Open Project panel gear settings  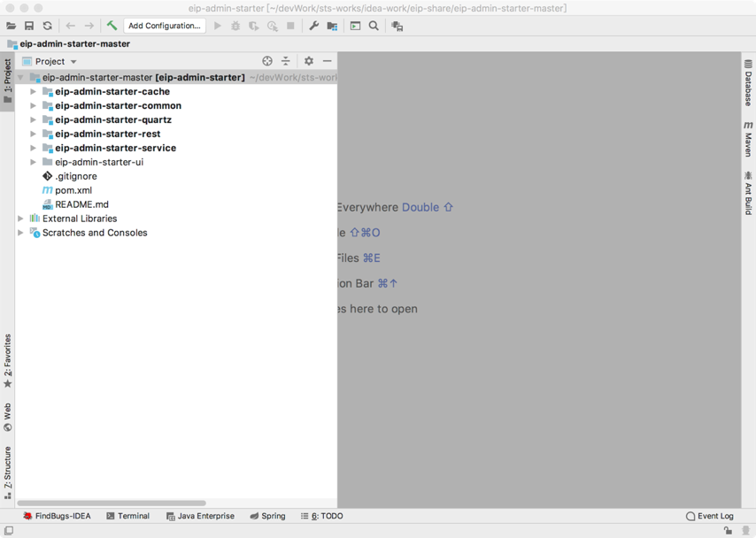point(309,61)
